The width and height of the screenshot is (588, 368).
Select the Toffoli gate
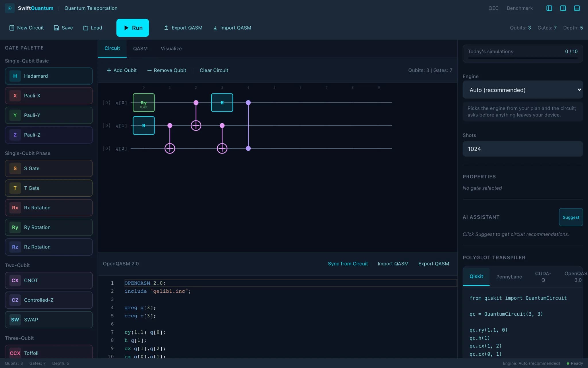click(49, 352)
